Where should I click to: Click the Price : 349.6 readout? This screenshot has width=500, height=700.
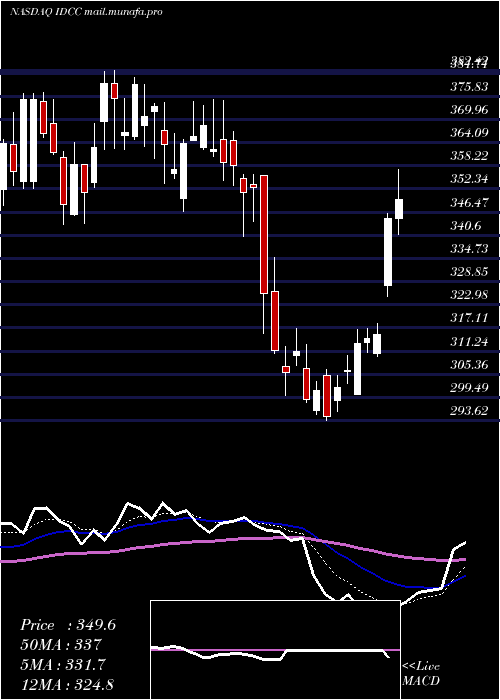(68, 625)
